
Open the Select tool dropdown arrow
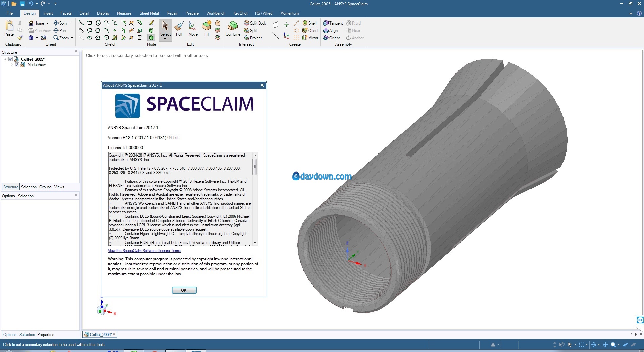(165, 39)
